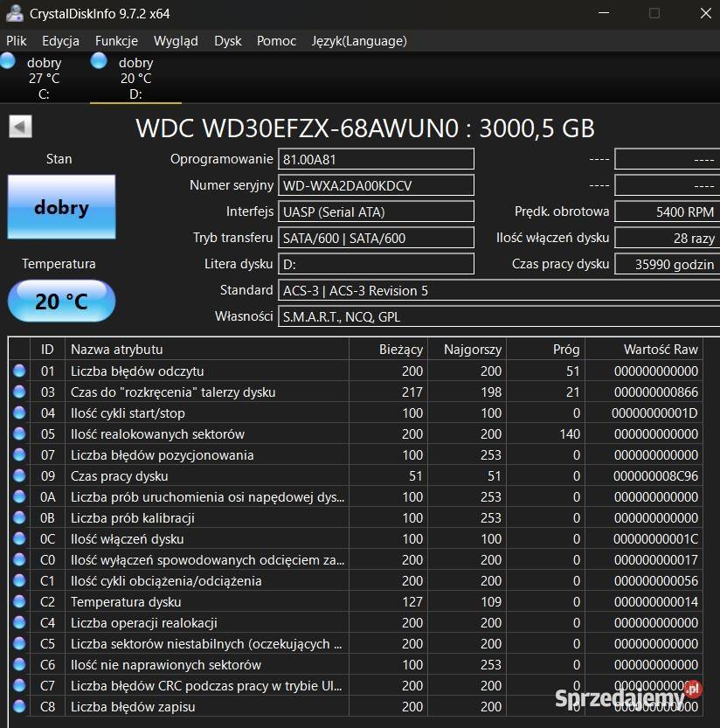Click status orb for attribute C6 row

(x=19, y=664)
